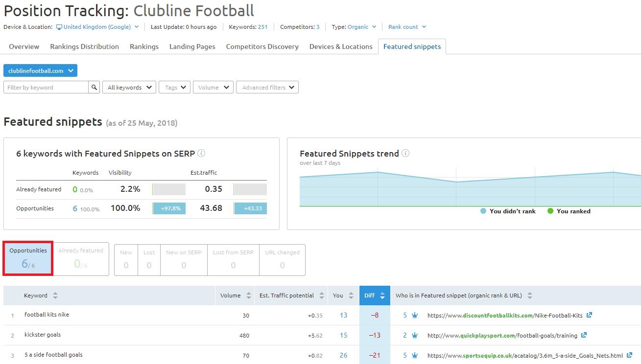The width and height of the screenshot is (641, 364).
Task: Open external link icon for sportsequip URL
Action: pyautogui.click(x=629, y=355)
